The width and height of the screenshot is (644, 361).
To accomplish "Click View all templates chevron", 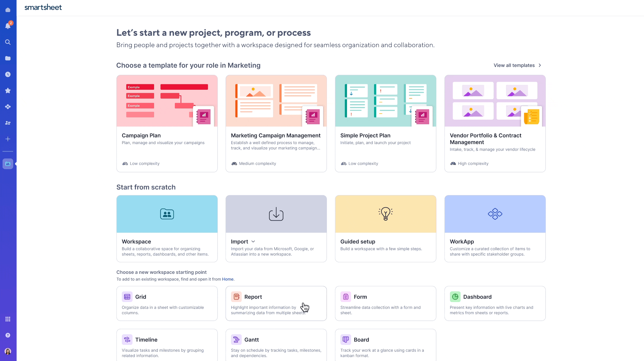I will tap(540, 65).
